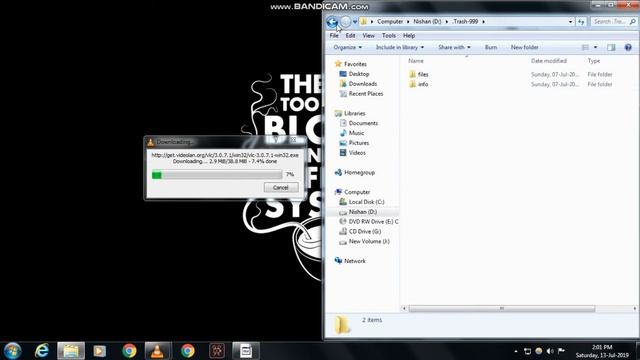Open the view options dropdown arrow
Screen dimensions: 640x360
[596, 48]
